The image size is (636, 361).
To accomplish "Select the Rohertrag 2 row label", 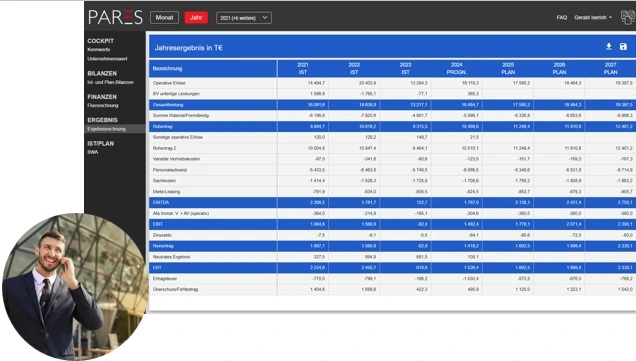I will (165, 148).
